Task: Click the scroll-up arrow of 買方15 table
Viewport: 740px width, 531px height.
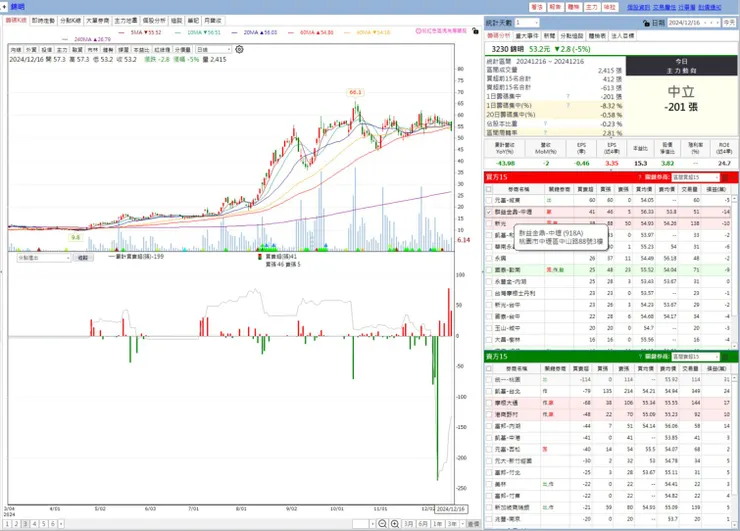Action: tap(735, 199)
